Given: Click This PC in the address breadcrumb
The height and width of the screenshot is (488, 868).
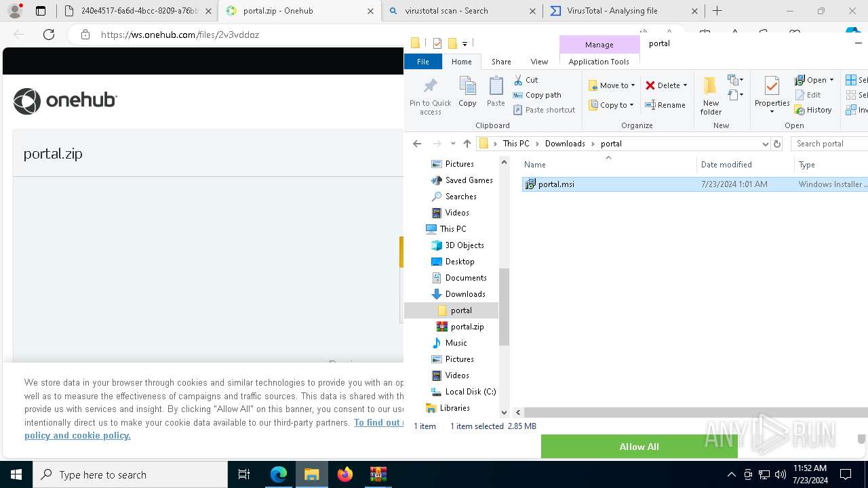Looking at the screenshot, I should click(x=515, y=144).
